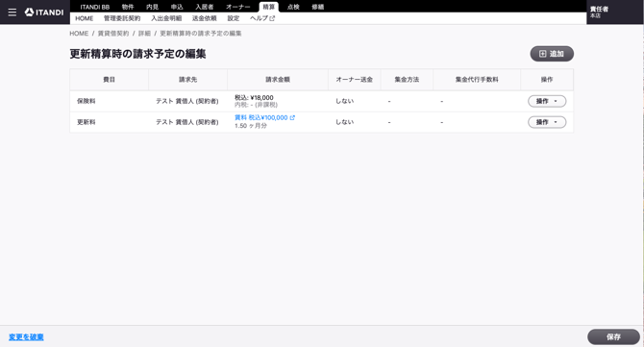Open the hamburger menu

[12, 12]
